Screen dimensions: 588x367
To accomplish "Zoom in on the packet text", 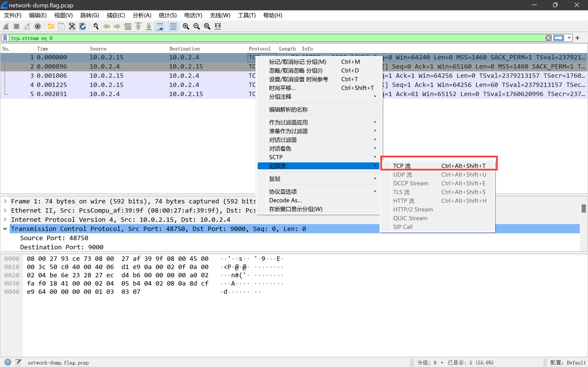I will point(186,26).
